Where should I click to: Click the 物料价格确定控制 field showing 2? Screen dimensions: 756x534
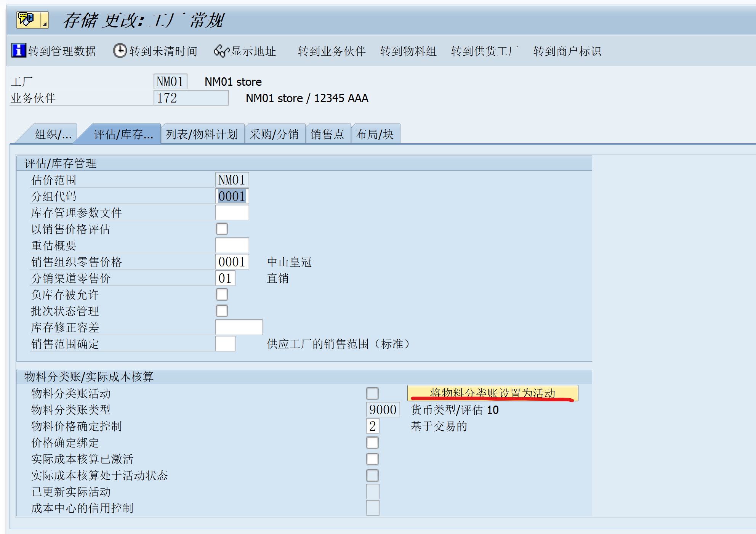pos(373,426)
